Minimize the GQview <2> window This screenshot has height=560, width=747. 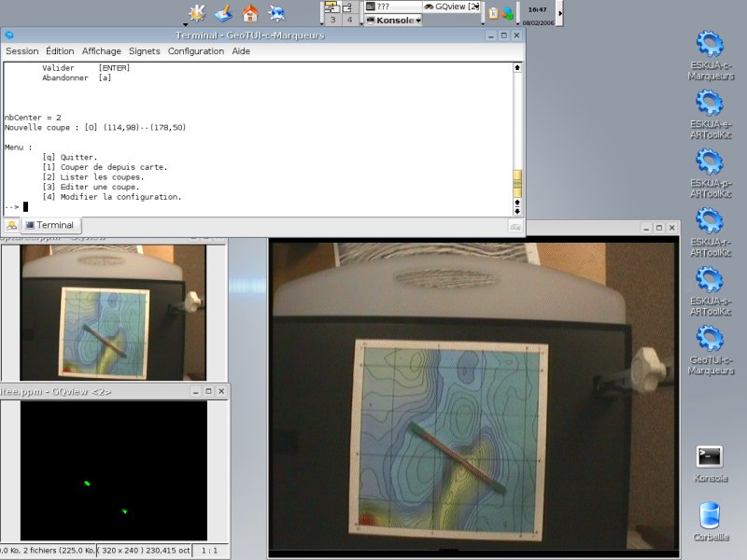click(195, 391)
